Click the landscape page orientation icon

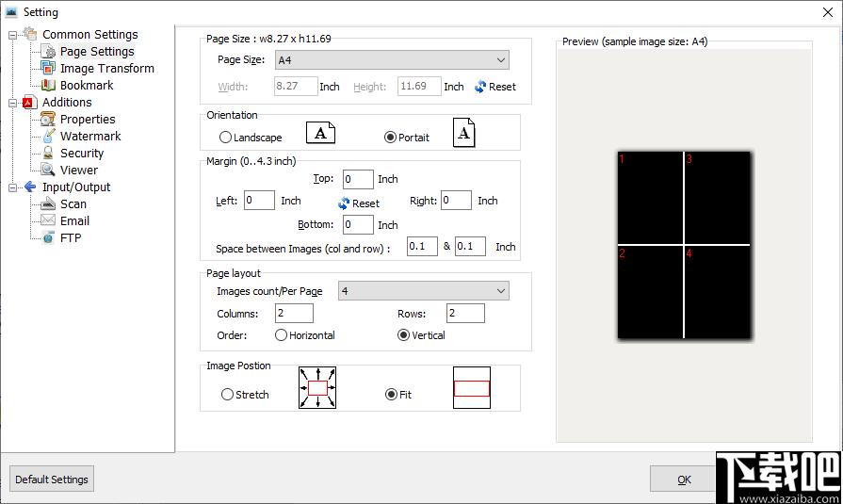coord(320,132)
